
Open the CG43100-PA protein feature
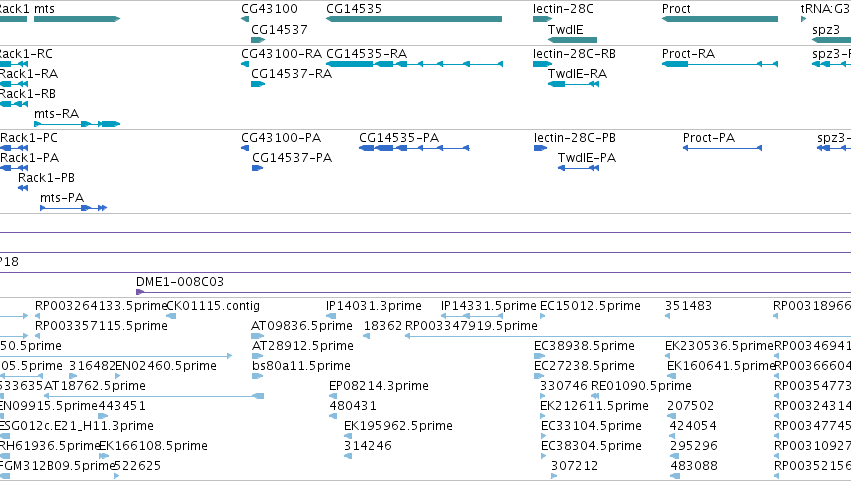click(245, 148)
